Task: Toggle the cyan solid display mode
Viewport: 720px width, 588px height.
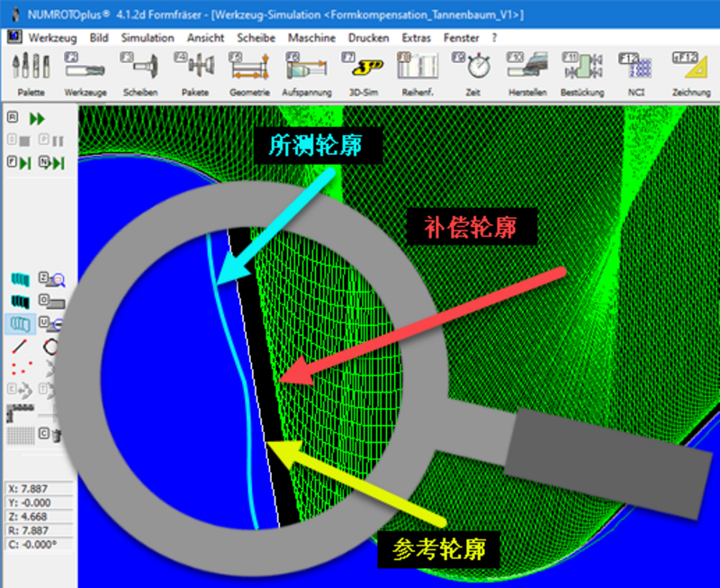Action: (19, 279)
